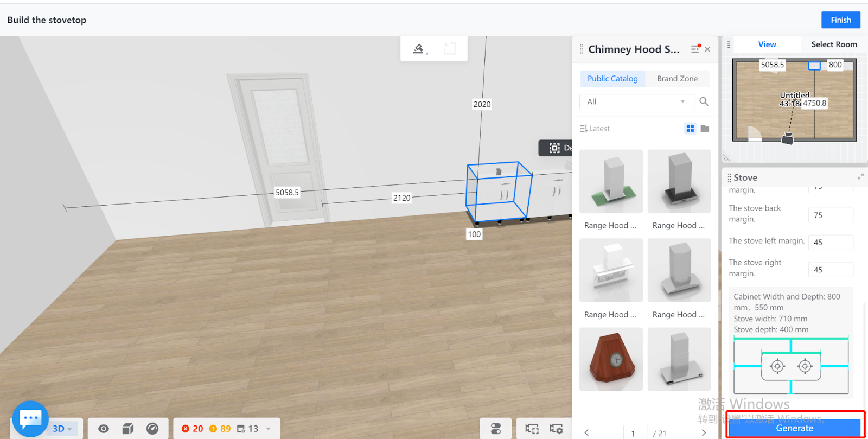
Task: Open the Chimney Hood panel list menu icon
Action: [x=695, y=49]
